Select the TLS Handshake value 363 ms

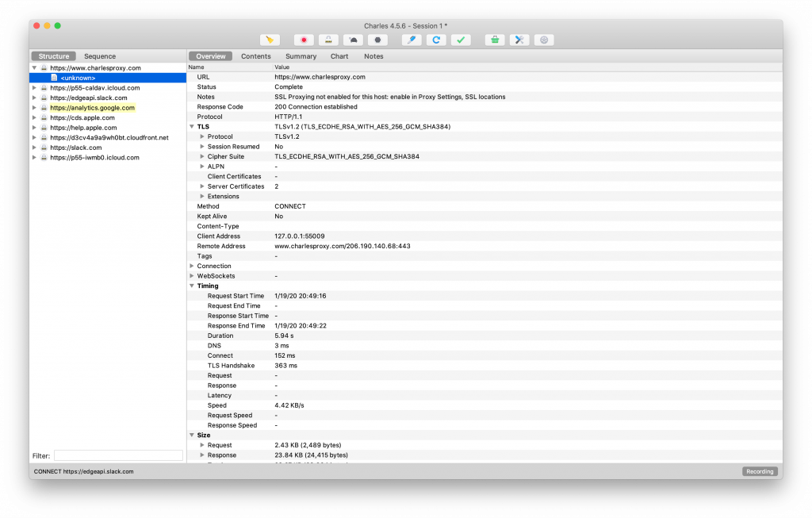pyautogui.click(x=285, y=366)
